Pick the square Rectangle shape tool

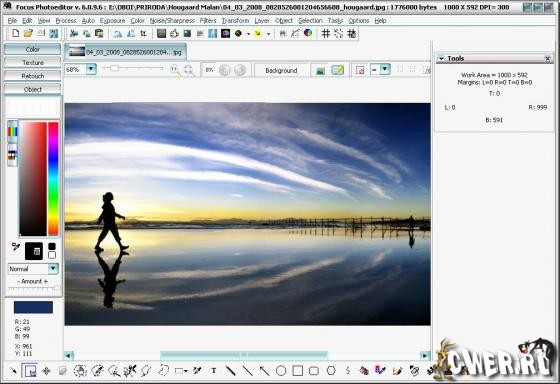tap(298, 371)
